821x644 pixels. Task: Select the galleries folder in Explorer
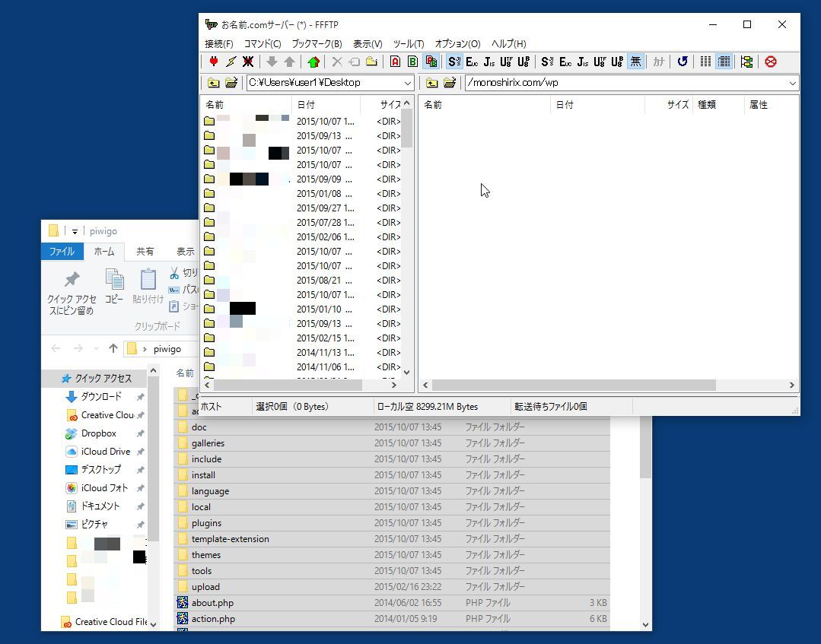392,443
